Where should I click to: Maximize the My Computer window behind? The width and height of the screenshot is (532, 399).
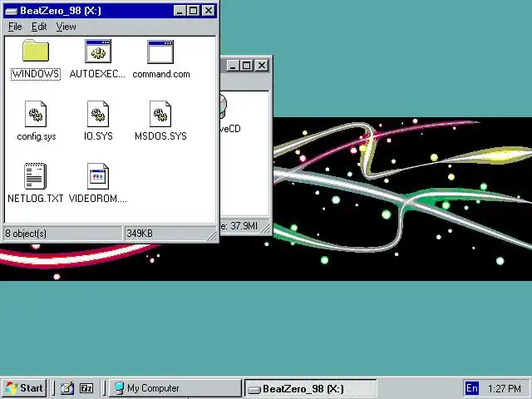tap(246, 65)
